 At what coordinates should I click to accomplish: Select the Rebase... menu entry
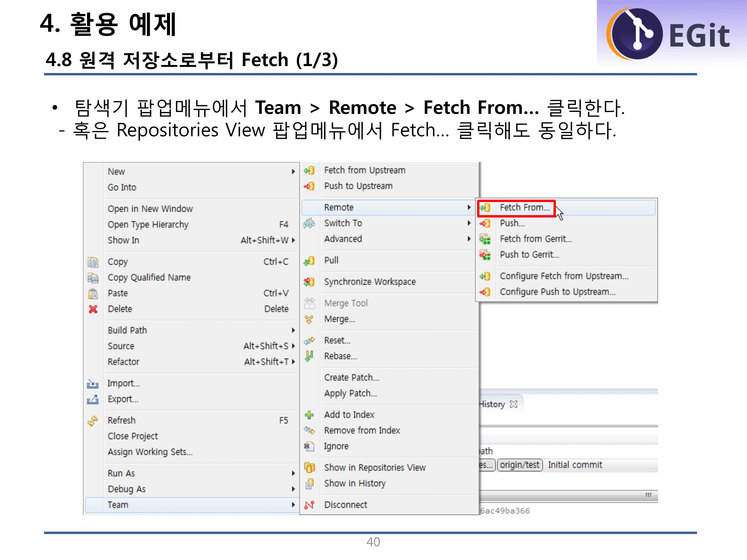click(x=340, y=356)
